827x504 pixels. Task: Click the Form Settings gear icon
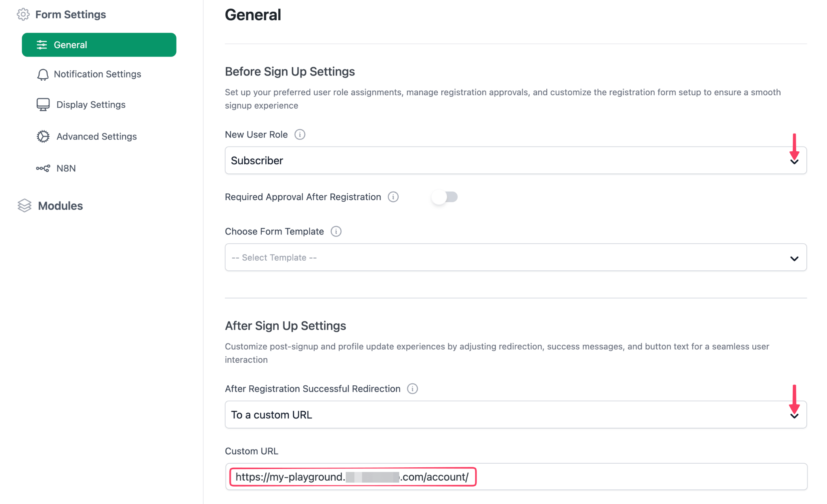coord(23,15)
